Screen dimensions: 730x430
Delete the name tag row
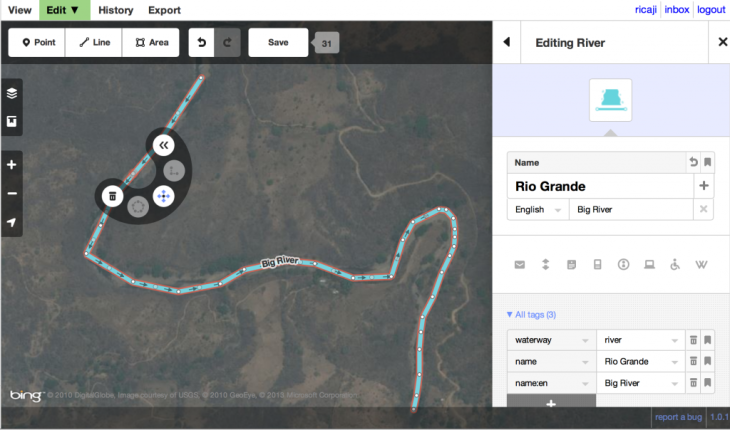click(x=693, y=361)
